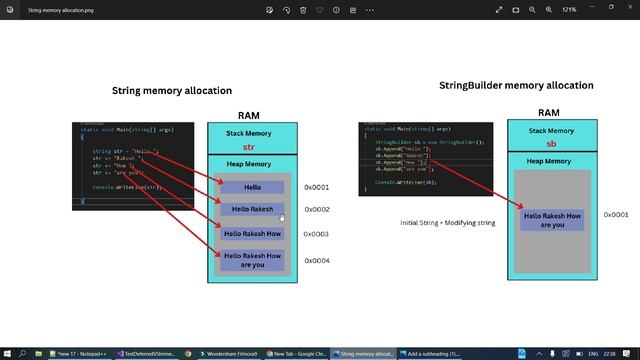
Task: Click microphone tray icon
Action: pyautogui.click(x=552, y=353)
